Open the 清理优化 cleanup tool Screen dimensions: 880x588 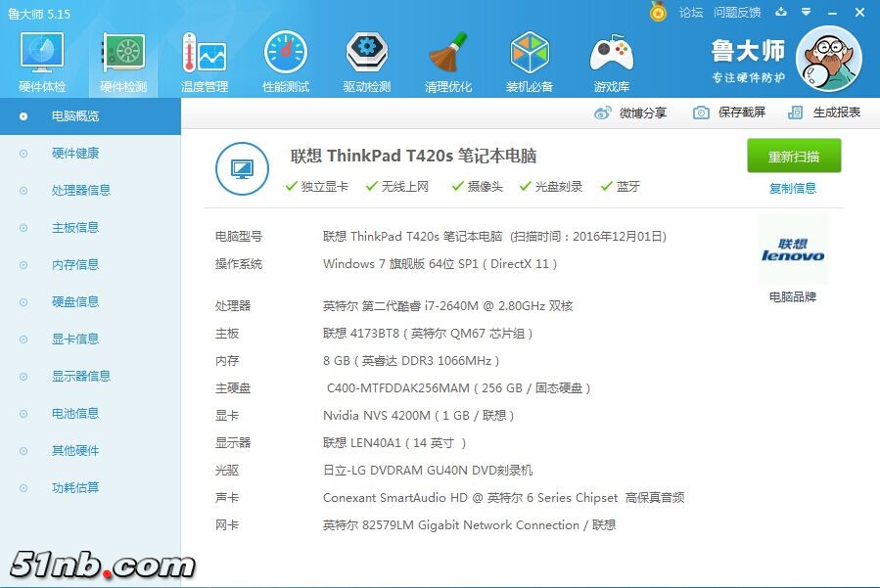[447, 59]
